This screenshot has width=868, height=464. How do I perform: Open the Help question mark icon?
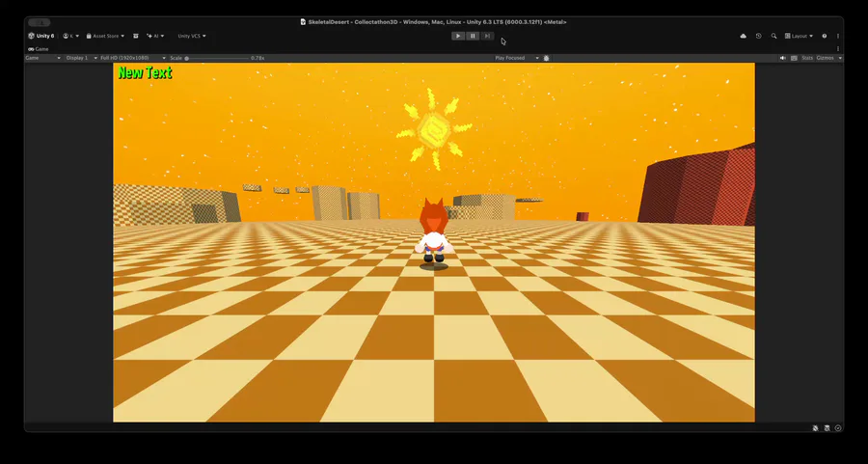pyautogui.click(x=825, y=36)
